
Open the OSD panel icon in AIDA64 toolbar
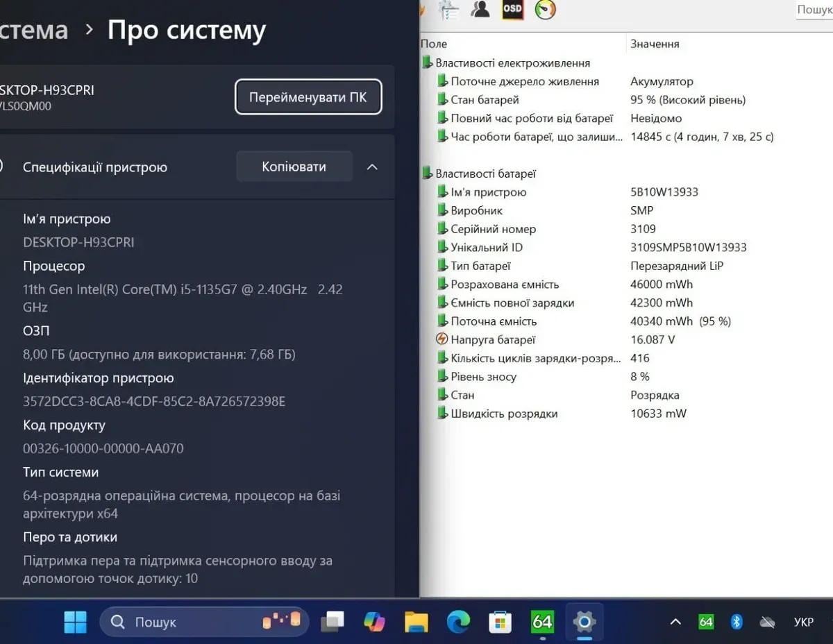(x=512, y=9)
